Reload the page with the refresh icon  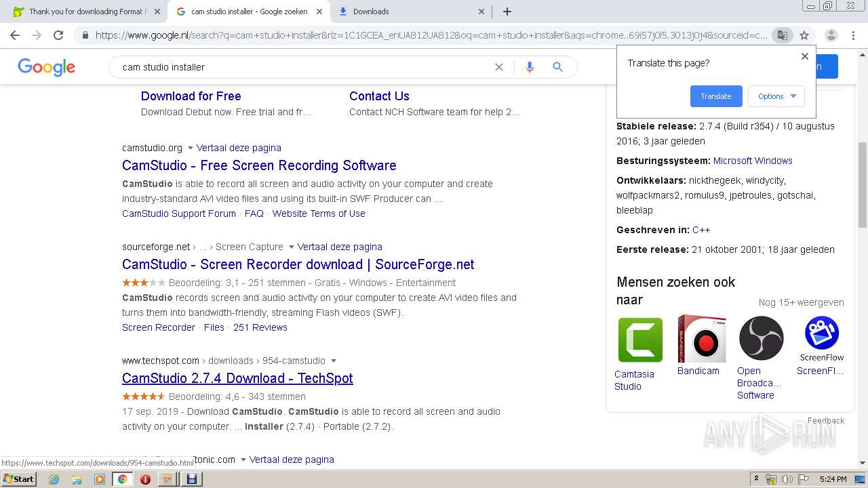(x=58, y=35)
